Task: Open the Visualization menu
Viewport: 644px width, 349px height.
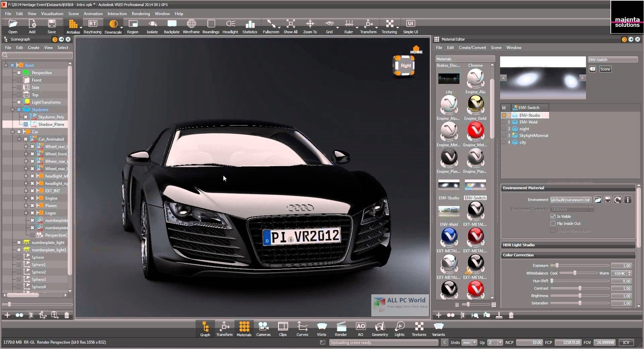Action: 52,14
